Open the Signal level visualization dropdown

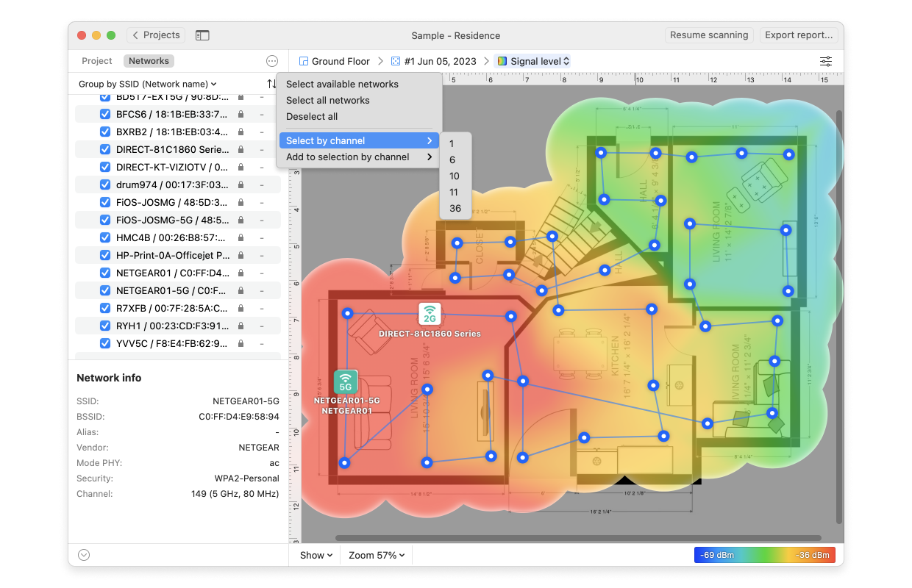534,62
